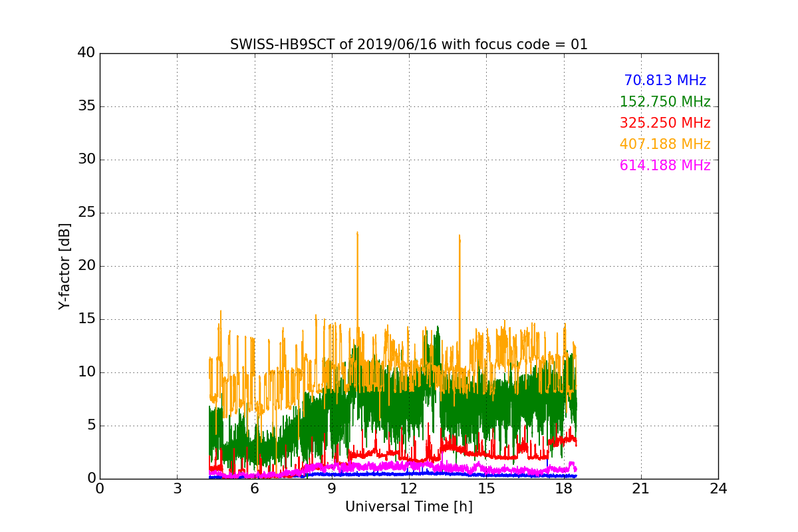798x532 pixels.
Task: Select the 325.250 MHz legend label
Action: click(665, 123)
